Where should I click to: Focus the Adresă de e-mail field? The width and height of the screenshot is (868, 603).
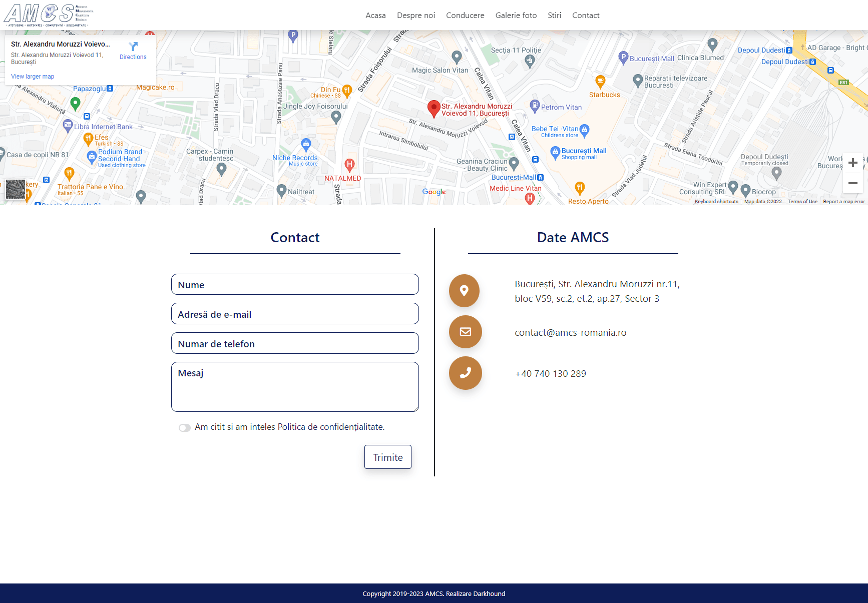(x=295, y=314)
